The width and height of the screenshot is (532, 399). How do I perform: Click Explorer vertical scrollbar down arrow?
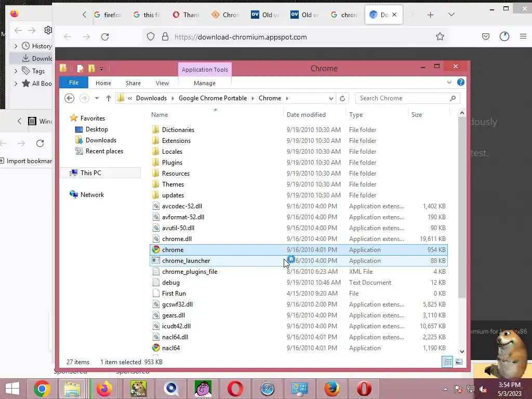(x=462, y=352)
